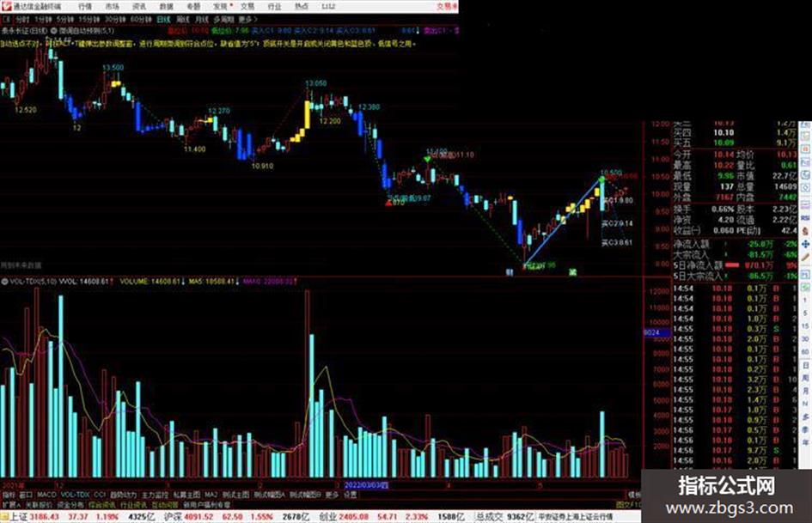
Task: Select 60-minute shortcut in right toolbar
Action: tap(805, 352)
